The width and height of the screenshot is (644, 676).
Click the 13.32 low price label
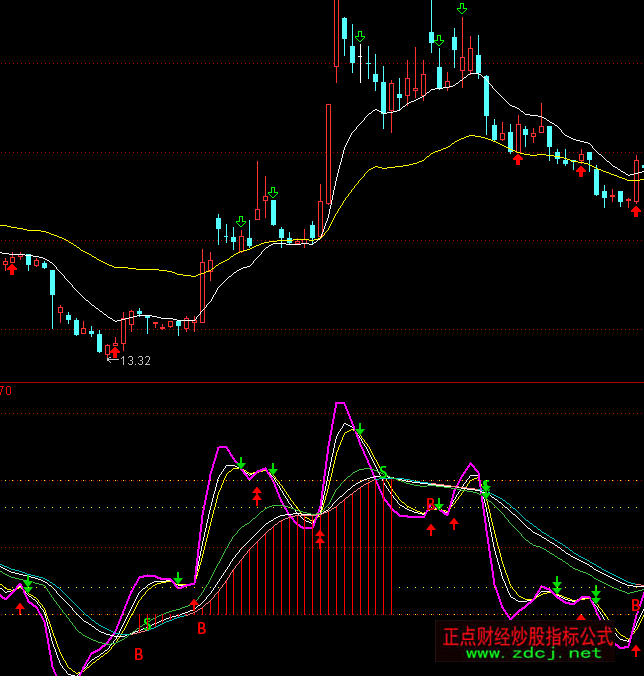point(135,361)
